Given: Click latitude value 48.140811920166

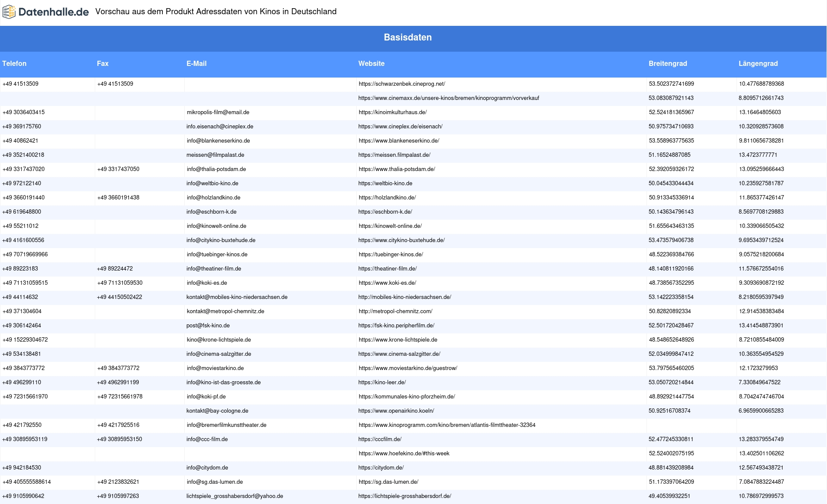Looking at the screenshot, I should [x=671, y=269].
